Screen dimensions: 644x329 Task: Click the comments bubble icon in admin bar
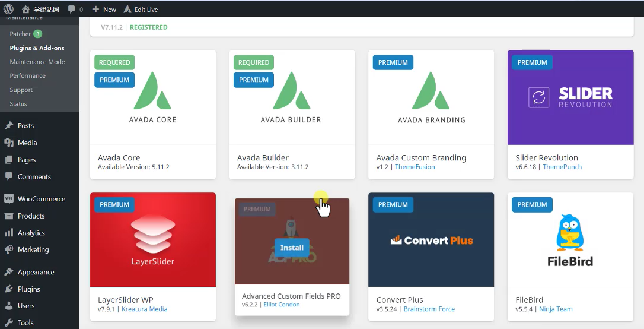pyautogui.click(x=72, y=10)
